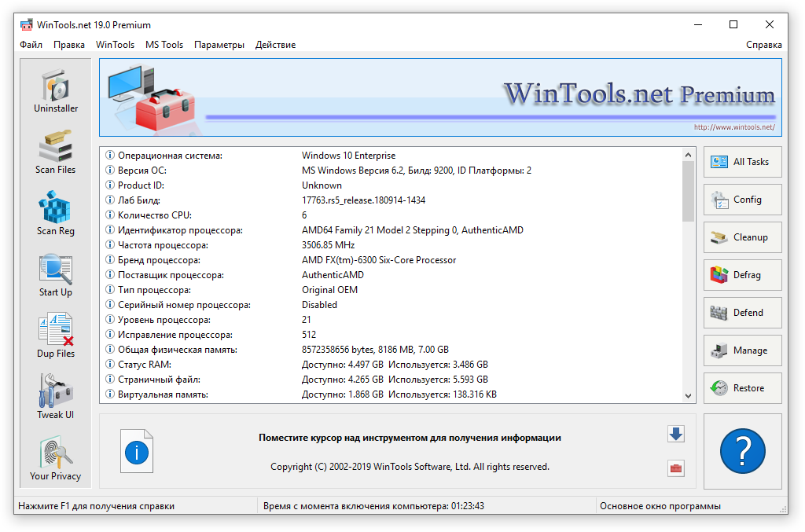Click the www.wintools.net link in banner
805x532 pixels.
[734, 127]
